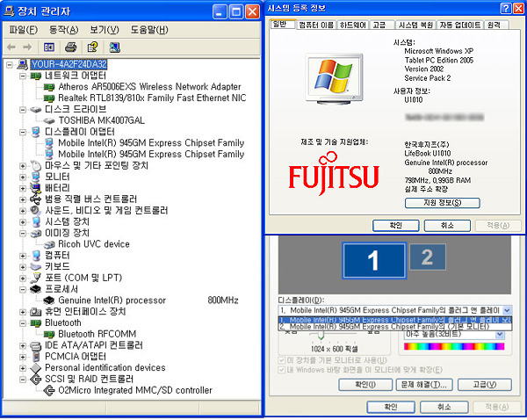This screenshot has width=527, height=420.
Task: Click the help question mark in System Properties title
Action: point(506,9)
